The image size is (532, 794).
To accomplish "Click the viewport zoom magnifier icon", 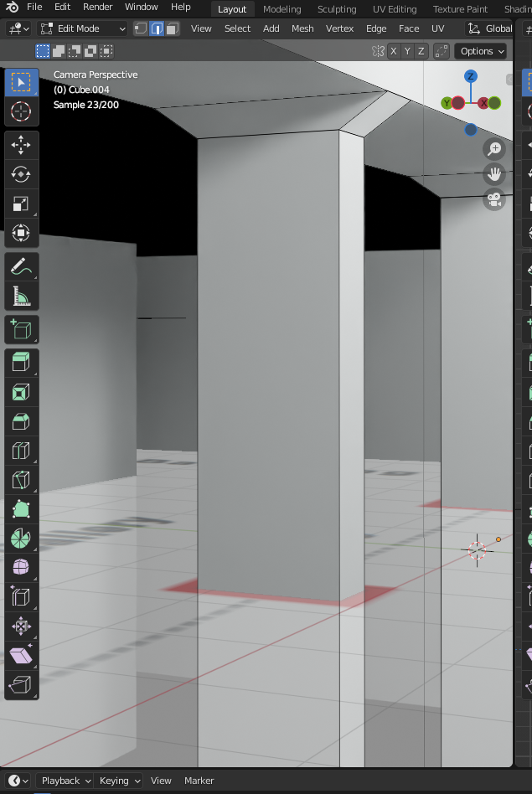I will pyautogui.click(x=494, y=149).
